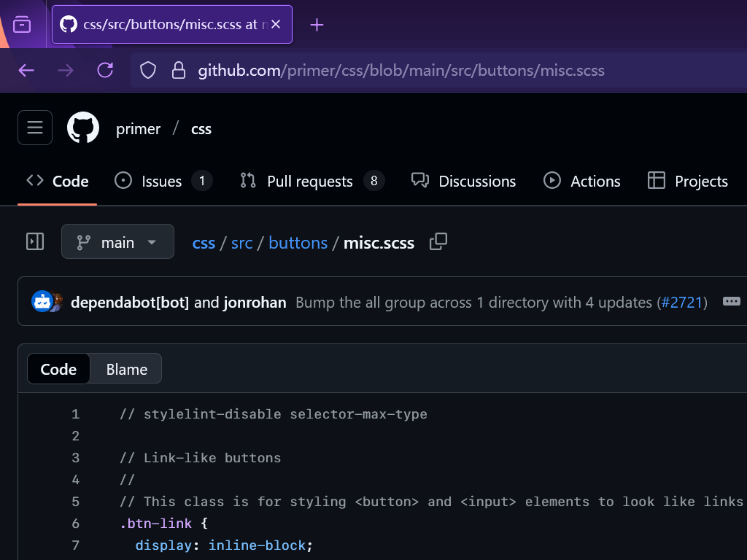Go to the Pull requests tab
Viewport: 747px width, 560px height.
[311, 181]
